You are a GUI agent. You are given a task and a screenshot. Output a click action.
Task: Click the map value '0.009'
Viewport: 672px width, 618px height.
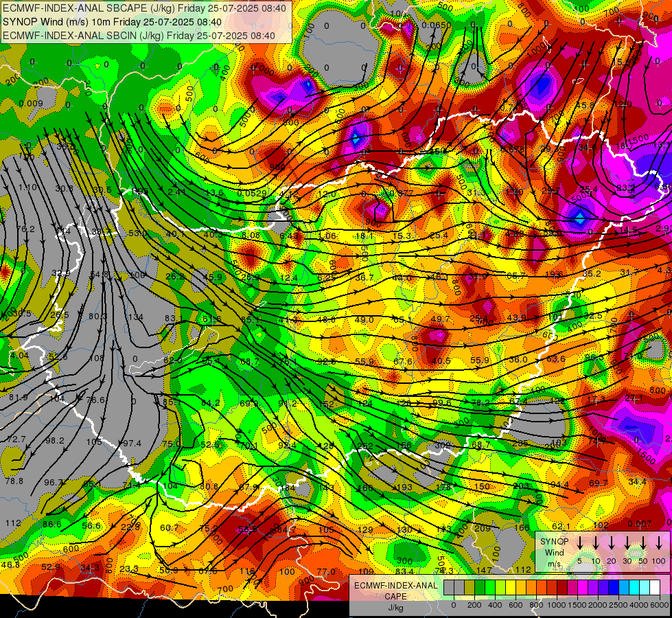31,104
